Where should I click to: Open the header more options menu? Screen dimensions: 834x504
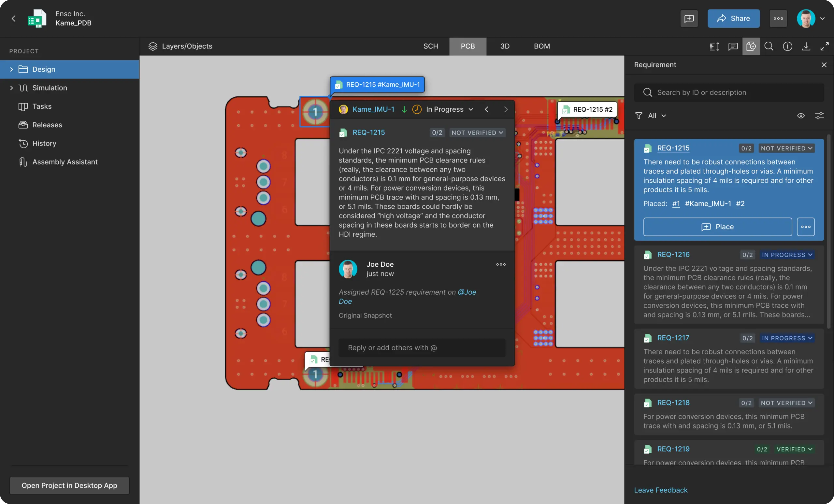click(x=778, y=19)
